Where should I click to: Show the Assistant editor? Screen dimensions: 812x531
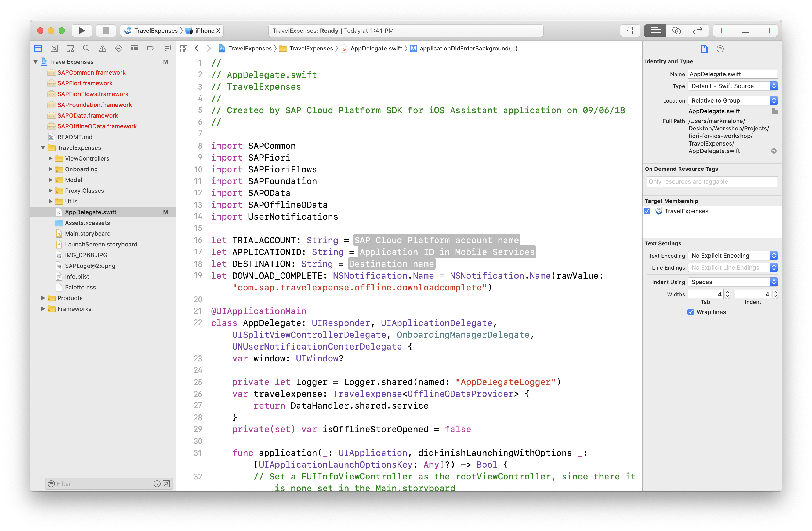click(676, 31)
